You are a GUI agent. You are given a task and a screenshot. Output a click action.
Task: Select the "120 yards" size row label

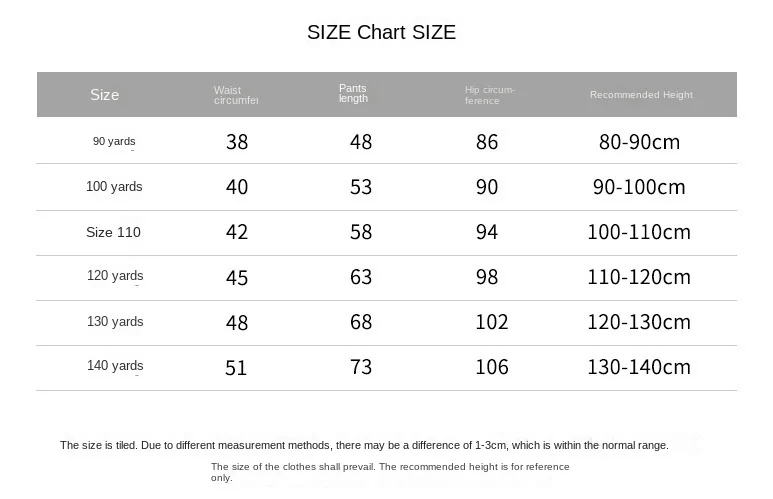[115, 276]
